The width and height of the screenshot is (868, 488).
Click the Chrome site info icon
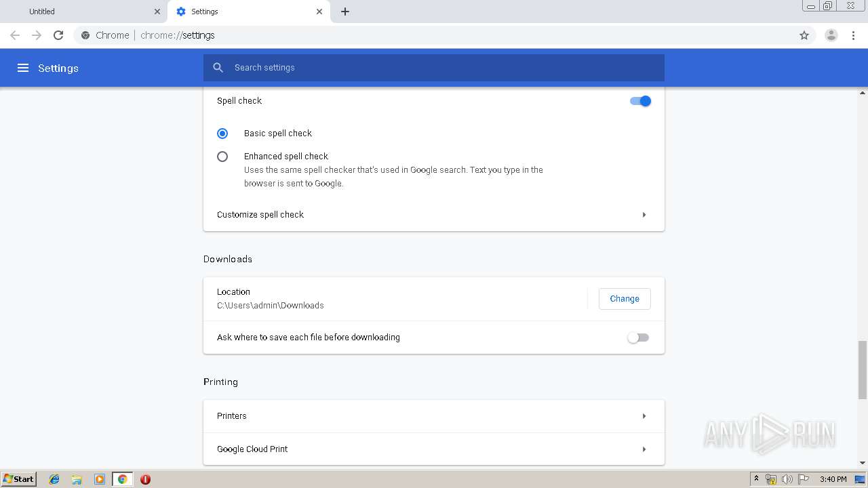pos(85,35)
